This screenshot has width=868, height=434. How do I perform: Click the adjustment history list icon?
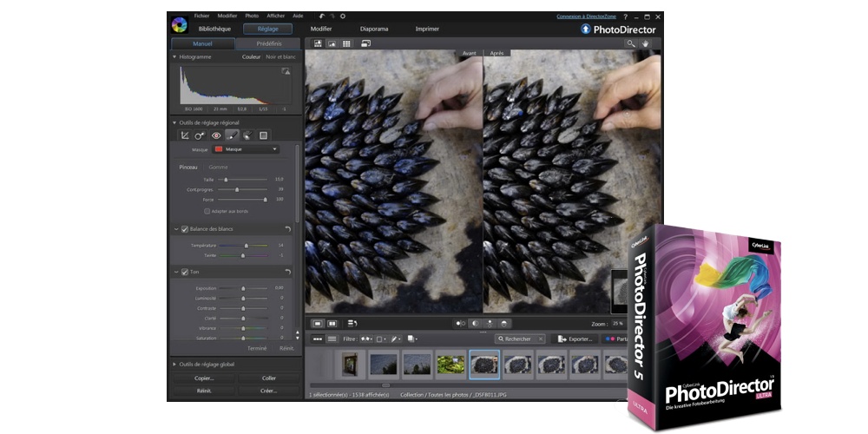click(352, 323)
